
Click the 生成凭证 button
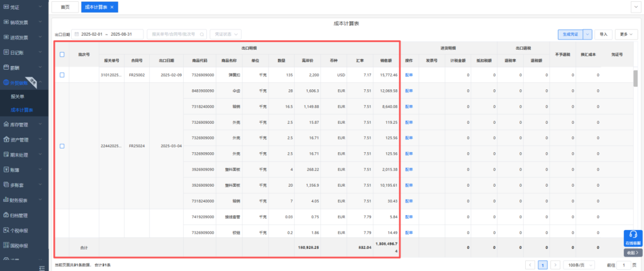point(570,34)
